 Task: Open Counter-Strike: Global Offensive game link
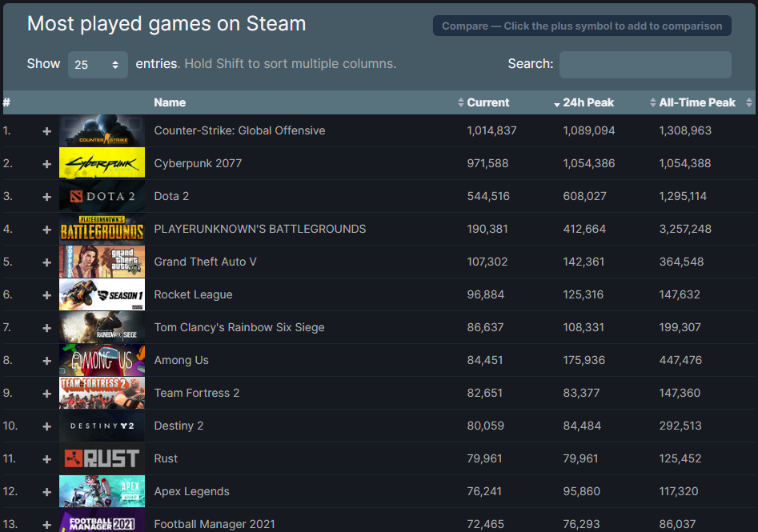pyautogui.click(x=240, y=130)
